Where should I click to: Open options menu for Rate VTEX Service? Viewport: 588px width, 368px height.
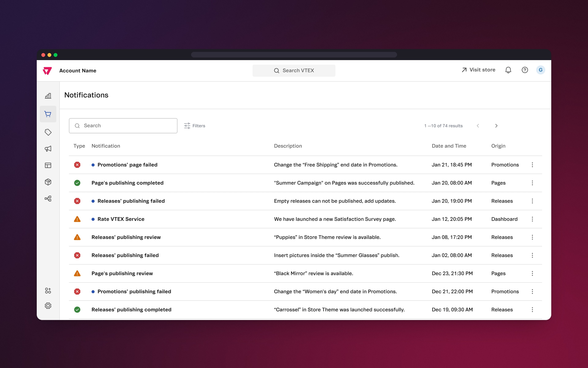pos(532,219)
